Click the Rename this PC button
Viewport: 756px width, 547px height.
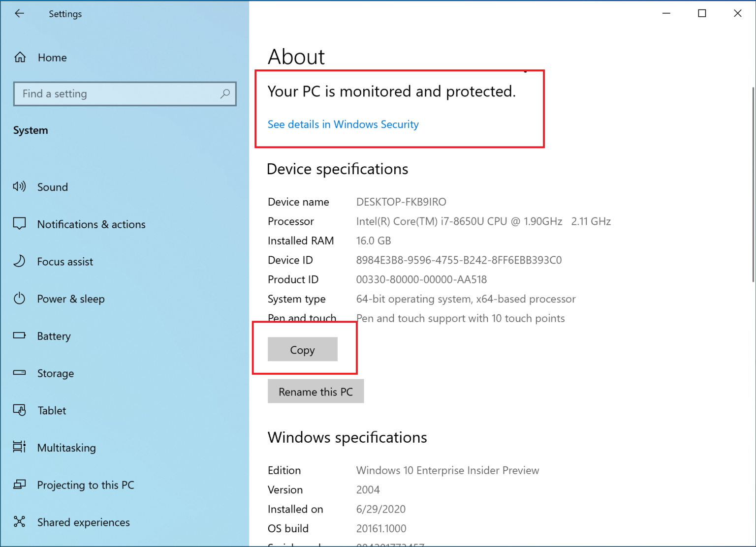click(315, 391)
